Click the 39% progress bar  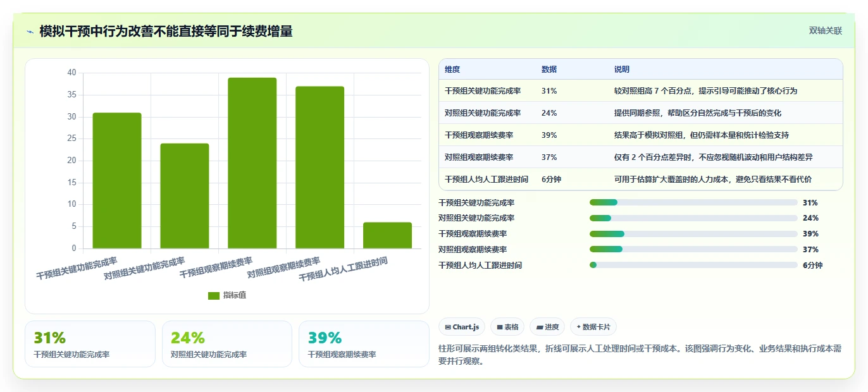tap(693, 234)
